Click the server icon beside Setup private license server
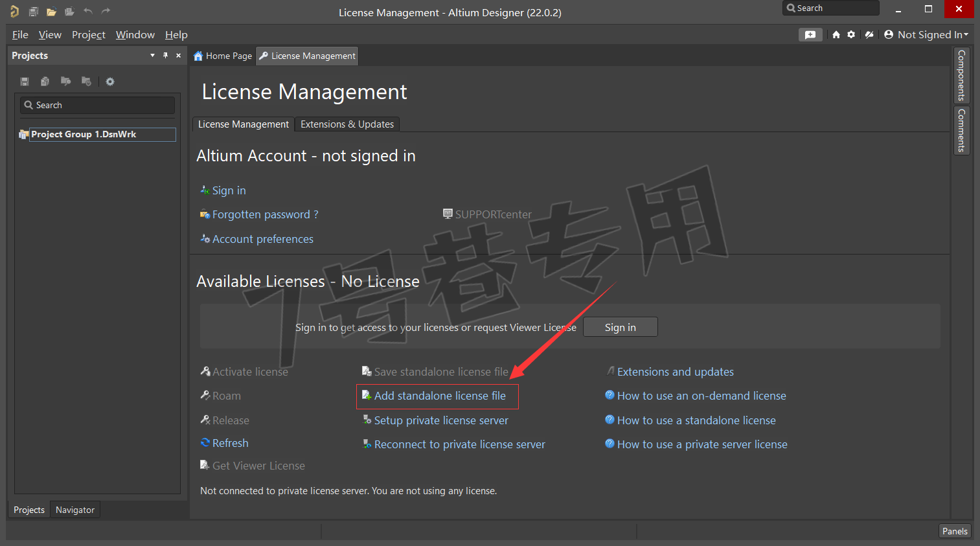The width and height of the screenshot is (980, 546). pyautogui.click(x=367, y=420)
